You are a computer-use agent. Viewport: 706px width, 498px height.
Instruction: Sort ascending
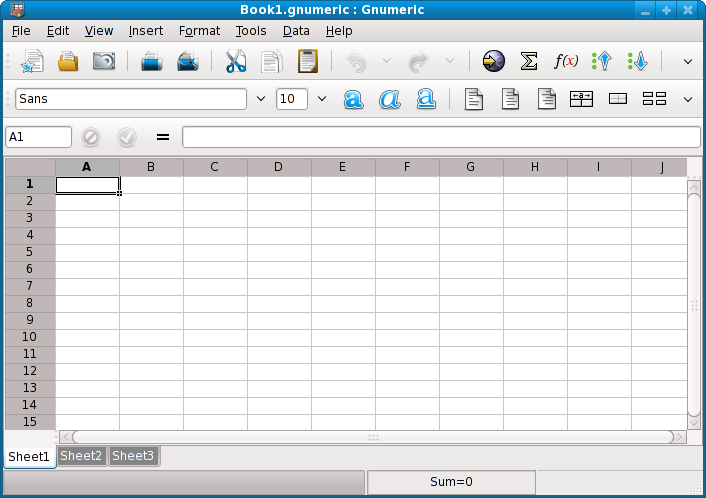(x=602, y=61)
